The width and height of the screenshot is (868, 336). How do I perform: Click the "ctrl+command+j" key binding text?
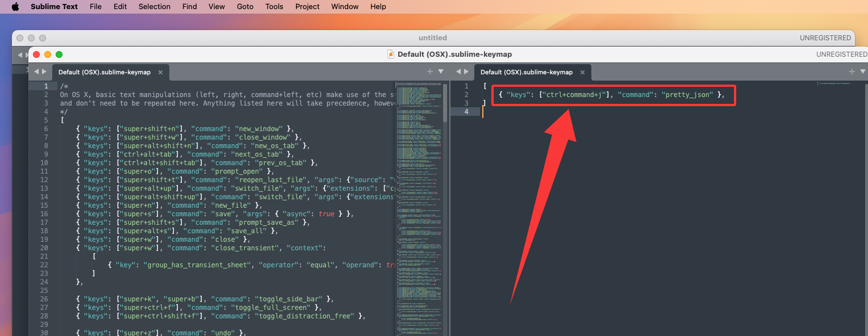click(574, 95)
